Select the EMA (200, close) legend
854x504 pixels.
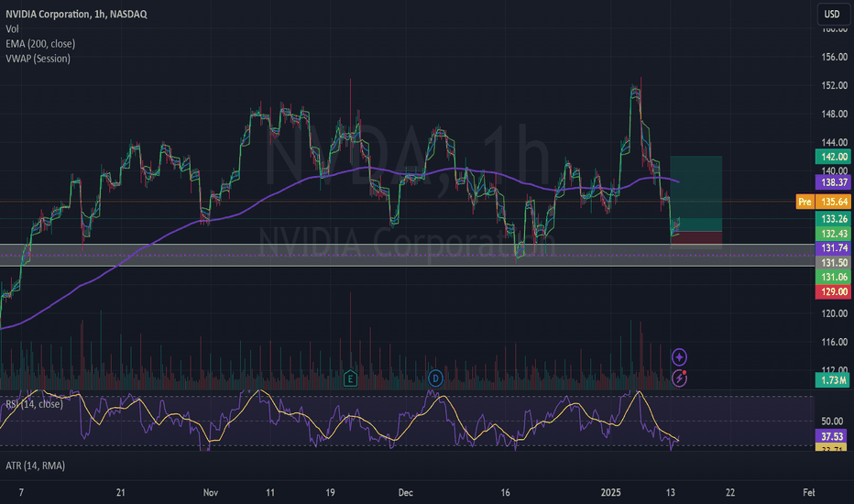pyautogui.click(x=40, y=44)
